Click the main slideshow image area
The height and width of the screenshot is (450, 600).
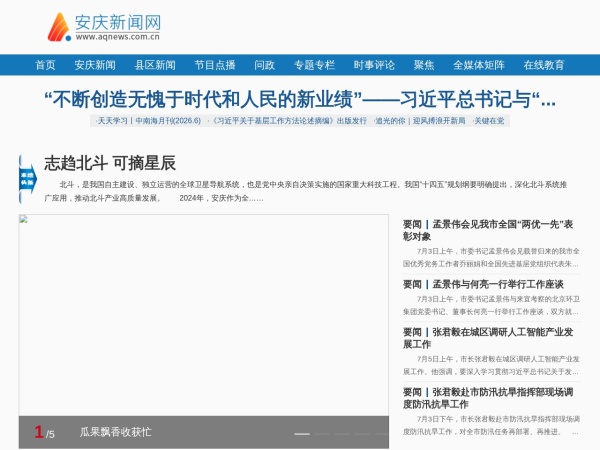coord(204,315)
